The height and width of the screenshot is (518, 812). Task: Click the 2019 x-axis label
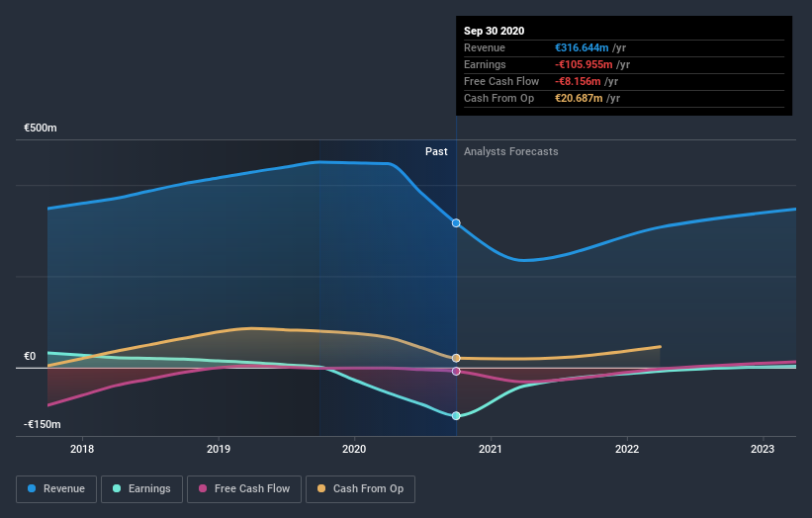219,449
